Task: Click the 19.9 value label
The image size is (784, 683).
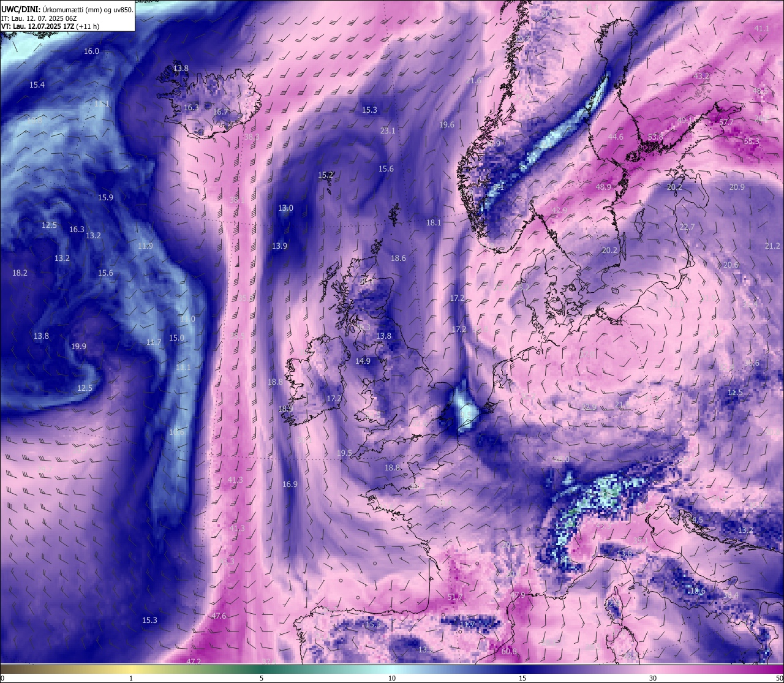Action: tap(78, 347)
